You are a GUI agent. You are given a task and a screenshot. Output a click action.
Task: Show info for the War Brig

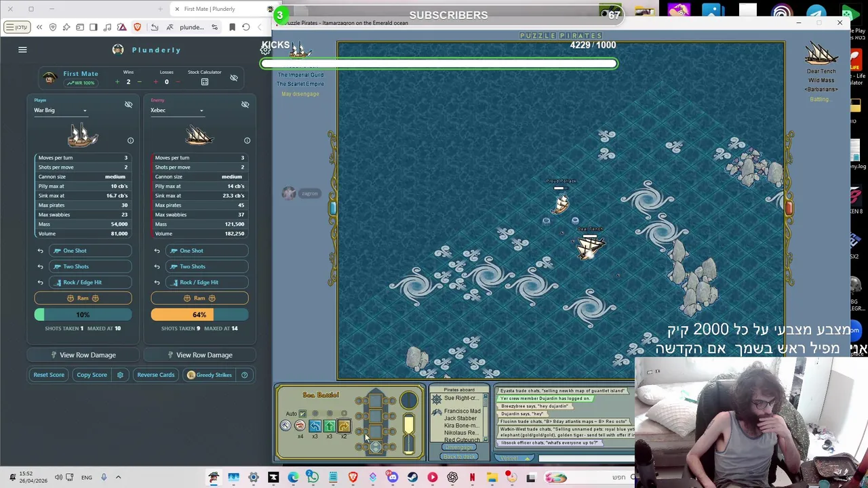pos(130,140)
